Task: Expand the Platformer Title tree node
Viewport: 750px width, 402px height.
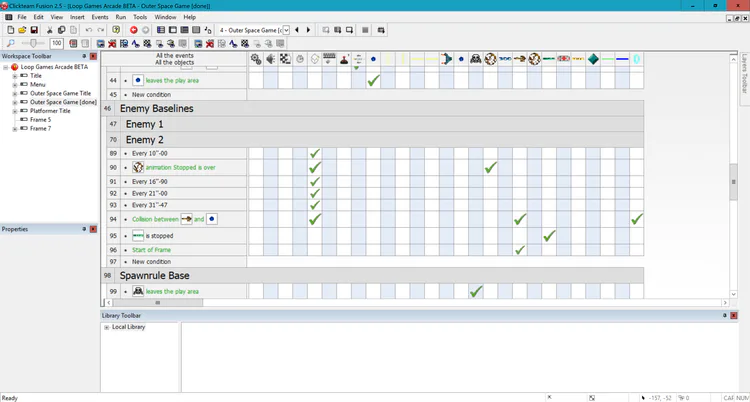Action: [x=15, y=111]
